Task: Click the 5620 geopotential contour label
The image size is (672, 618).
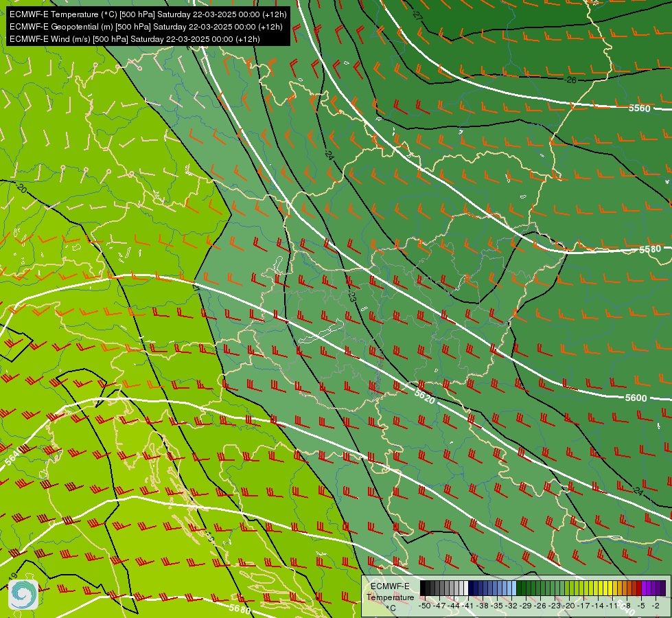Action: 425,396
